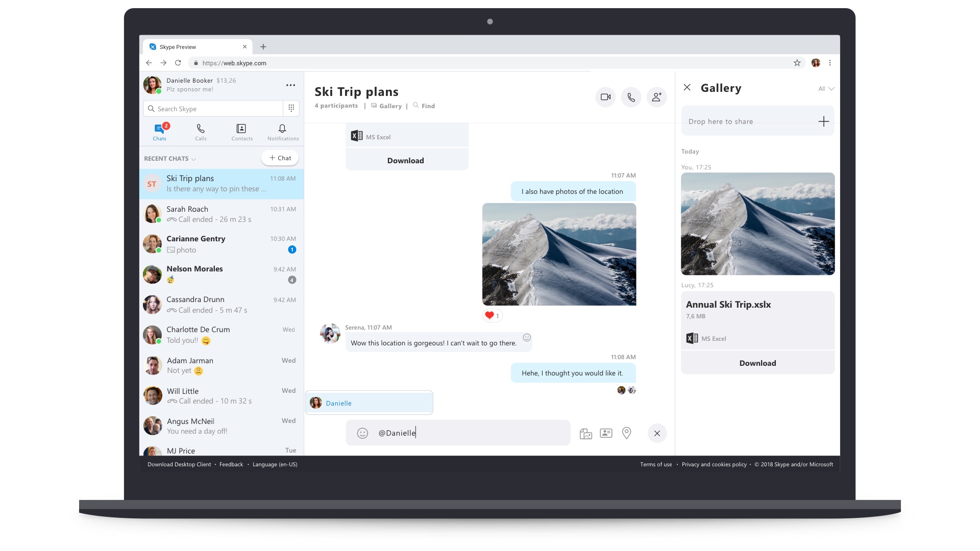Open the emoji picker
Image resolution: width=980 pixels, height=551 pixels.
362,433
